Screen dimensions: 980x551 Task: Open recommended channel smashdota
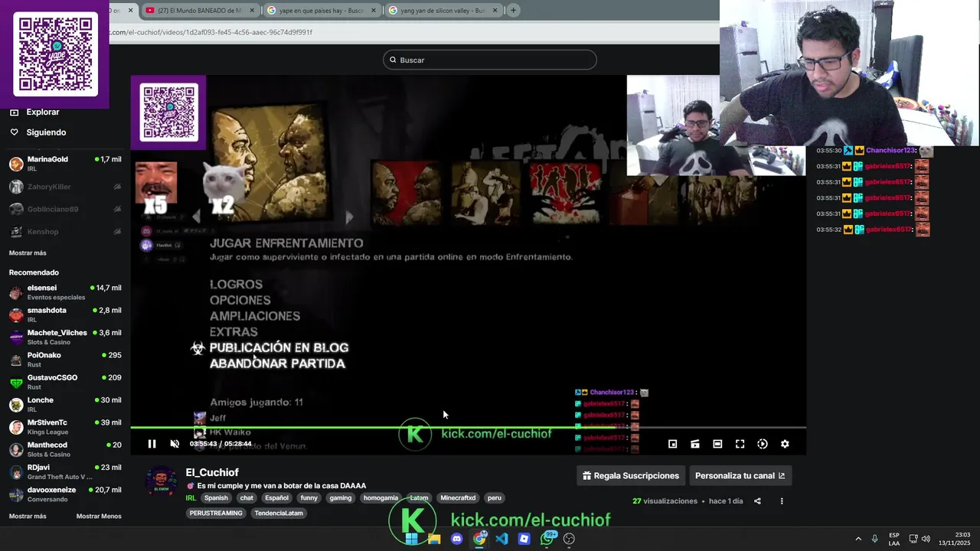(65, 315)
